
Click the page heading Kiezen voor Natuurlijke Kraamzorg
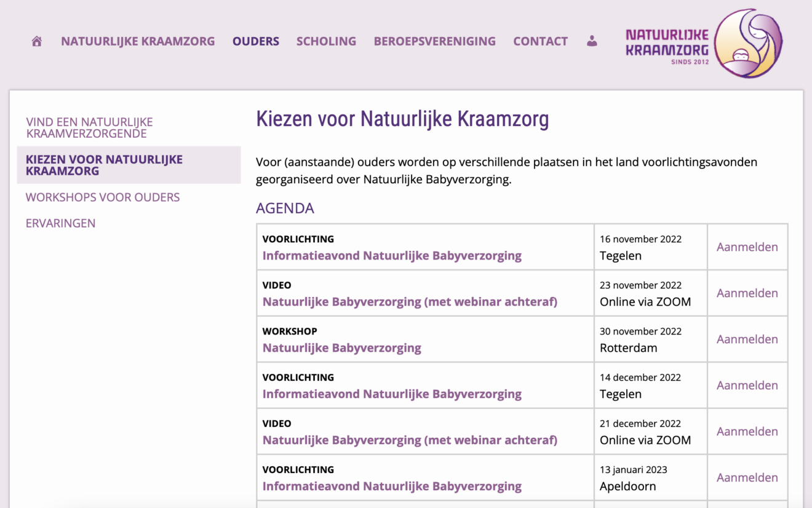[402, 119]
